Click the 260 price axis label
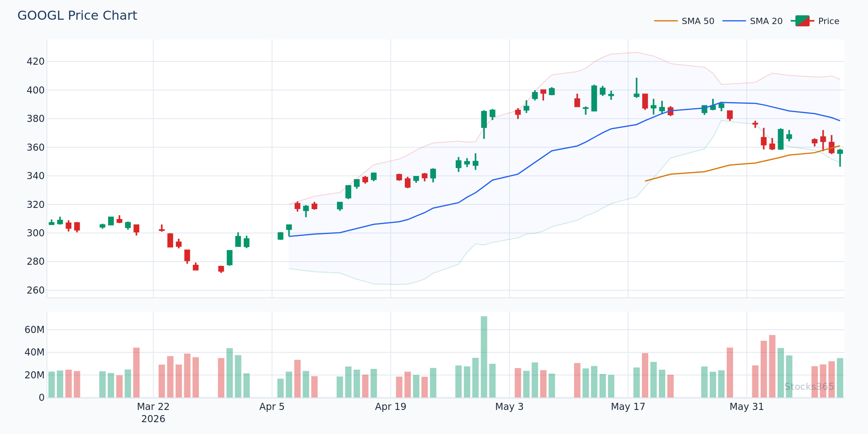Image resolution: width=868 pixels, height=434 pixels. click(36, 290)
